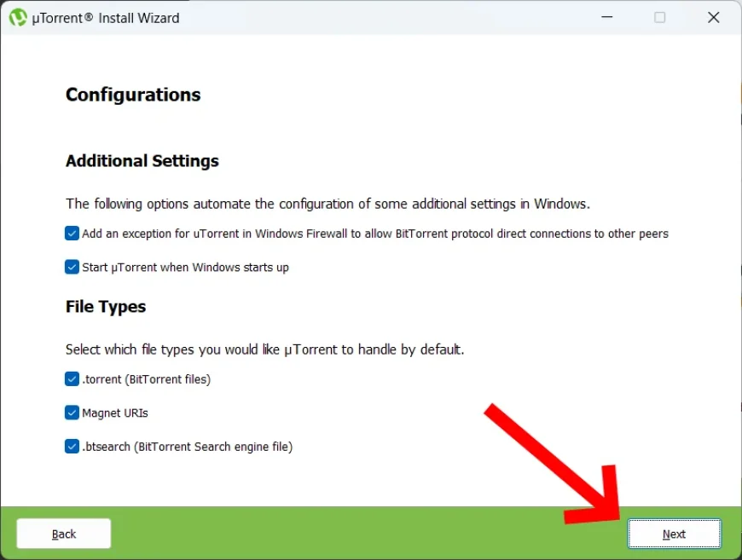Disable Magnet URIs association
Screen dimensions: 742x560
72,413
